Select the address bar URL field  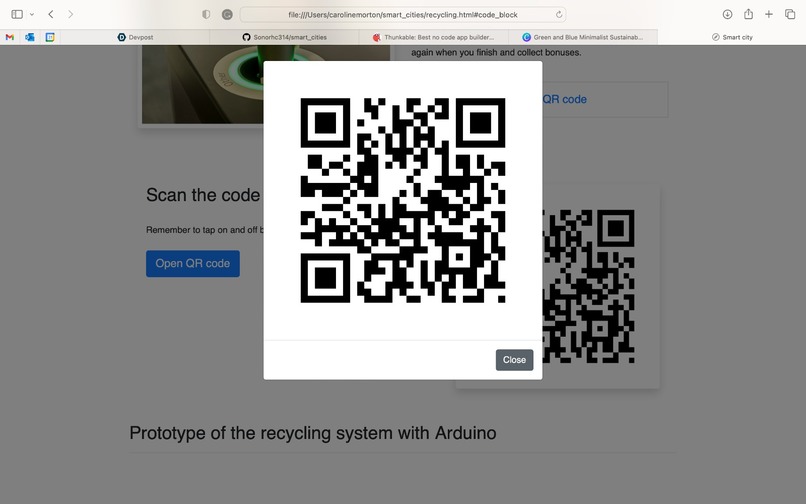coord(403,14)
